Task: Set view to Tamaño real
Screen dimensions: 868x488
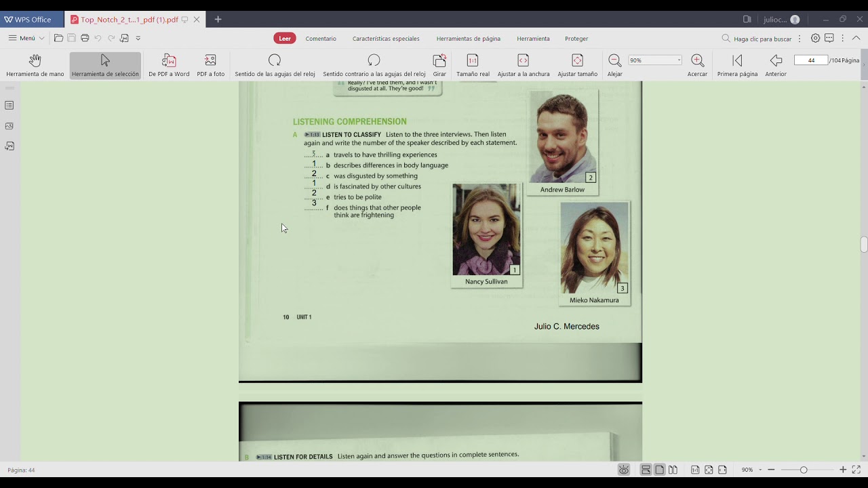Action: [473, 66]
